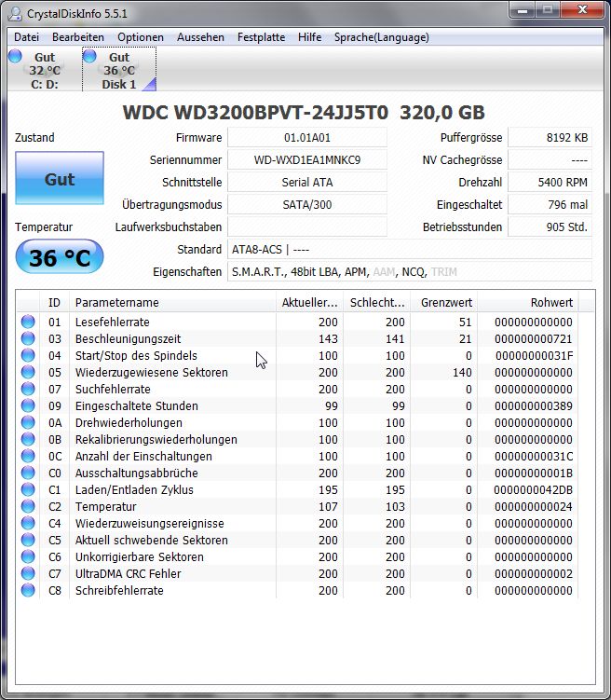Click status icon for Wiederzugewiesene Sektoren

click(x=28, y=372)
